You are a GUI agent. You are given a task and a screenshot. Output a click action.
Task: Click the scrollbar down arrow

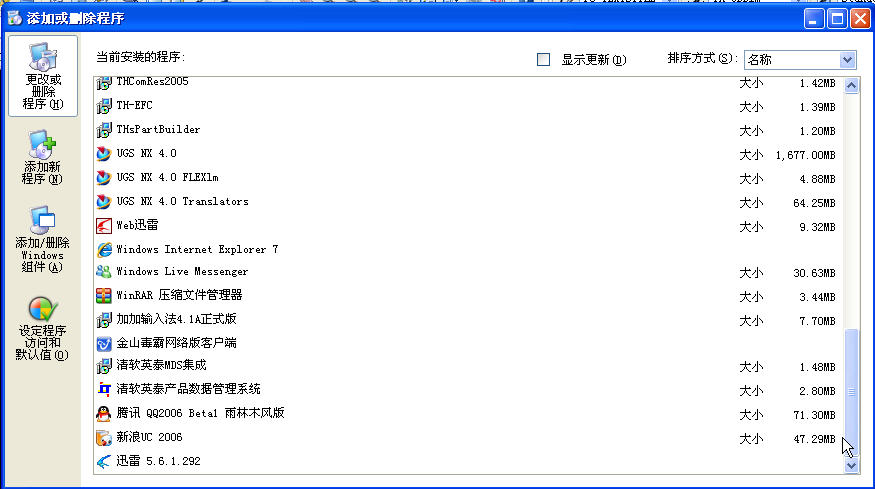(x=851, y=466)
